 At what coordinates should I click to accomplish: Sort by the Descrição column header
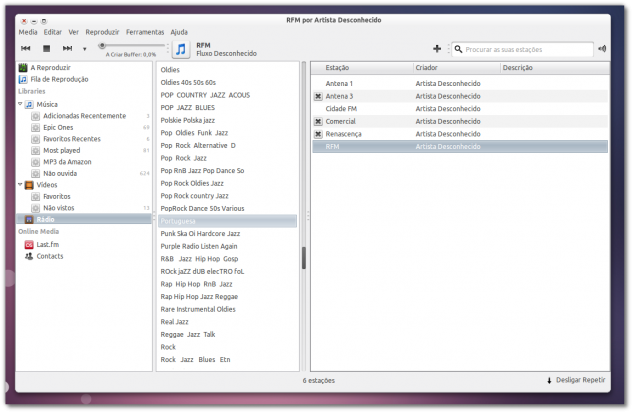pos(555,68)
